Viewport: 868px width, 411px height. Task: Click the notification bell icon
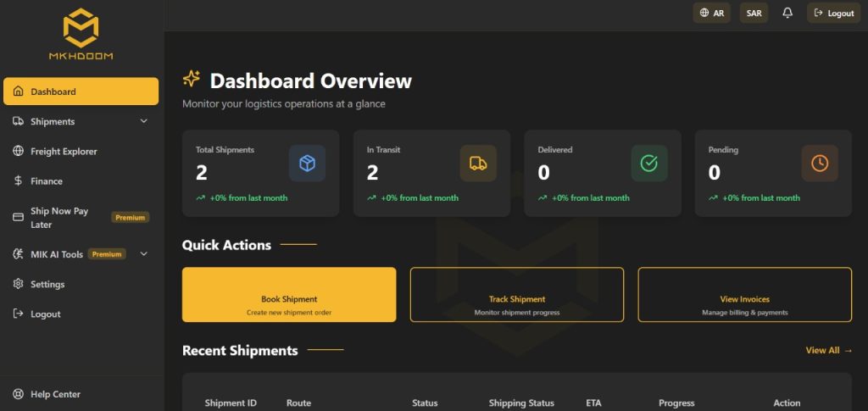pyautogui.click(x=787, y=14)
